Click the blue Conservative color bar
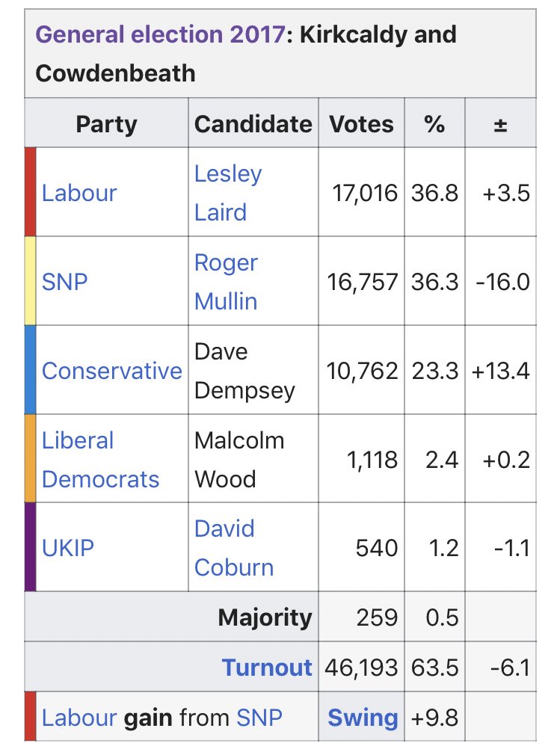This screenshot has height=752, width=560. (x=30, y=370)
